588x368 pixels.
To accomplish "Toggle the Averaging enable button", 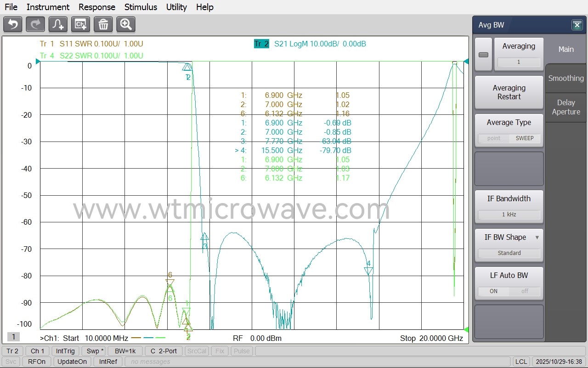I will click(x=483, y=55).
